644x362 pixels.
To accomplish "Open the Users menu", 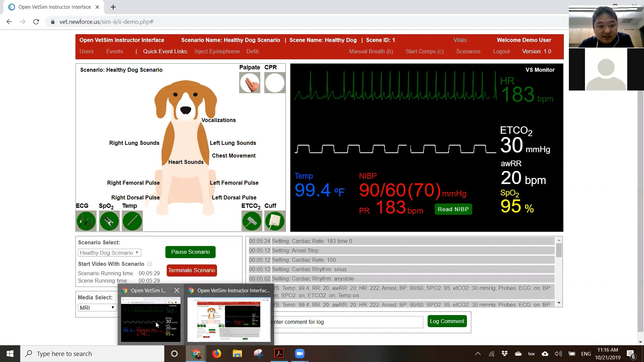I will (x=87, y=51).
